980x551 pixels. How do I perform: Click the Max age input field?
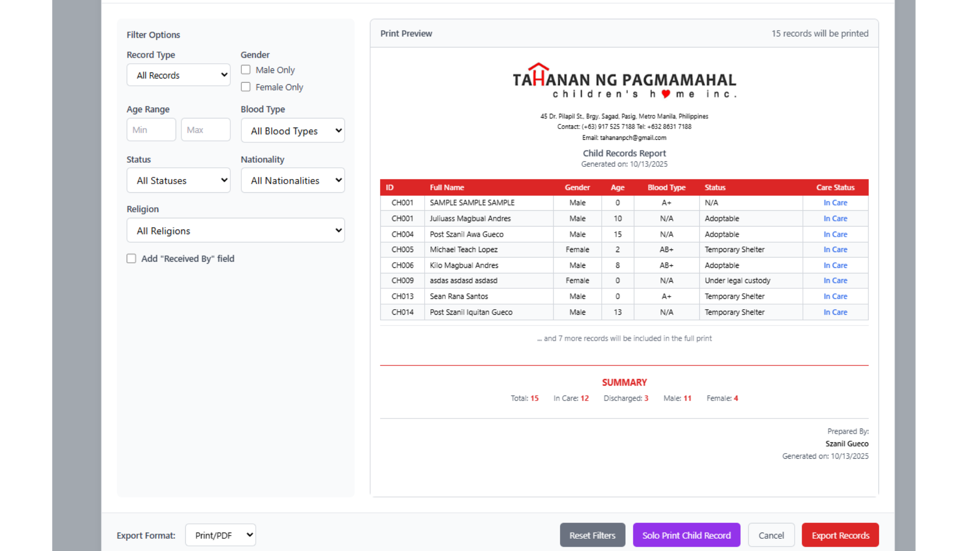tap(205, 130)
